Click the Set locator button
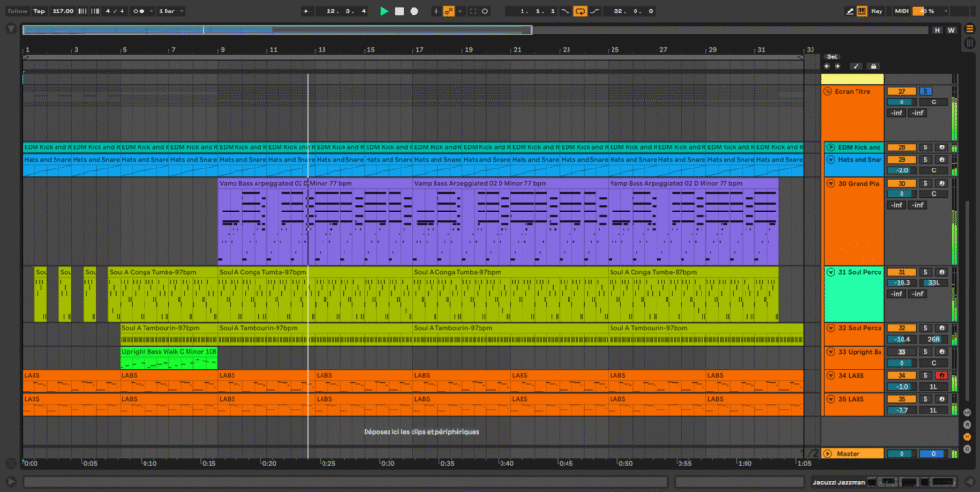The image size is (980, 492). click(832, 56)
